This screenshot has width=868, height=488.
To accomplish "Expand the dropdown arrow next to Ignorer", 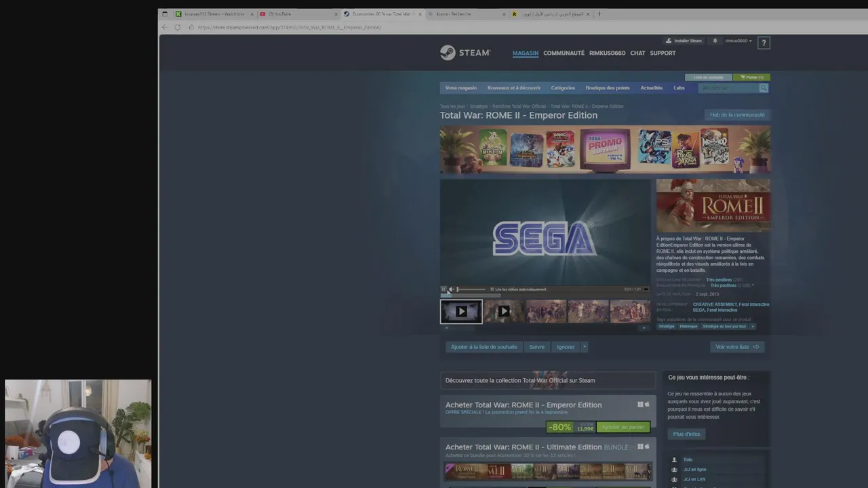I will (x=585, y=347).
